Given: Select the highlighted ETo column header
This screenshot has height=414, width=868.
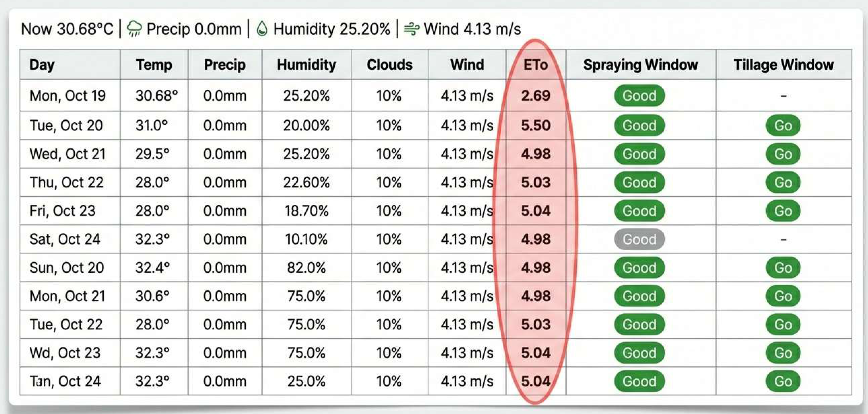Looking at the screenshot, I should 536,65.
